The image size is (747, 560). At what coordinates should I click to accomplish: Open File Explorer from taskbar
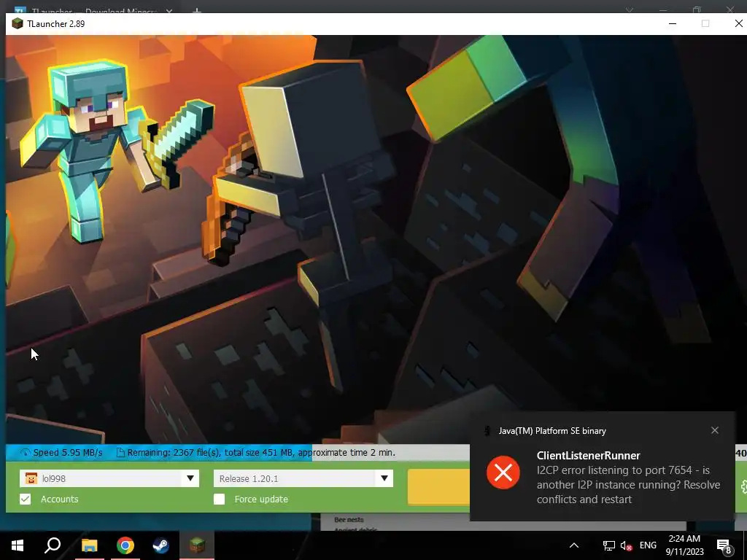89,545
